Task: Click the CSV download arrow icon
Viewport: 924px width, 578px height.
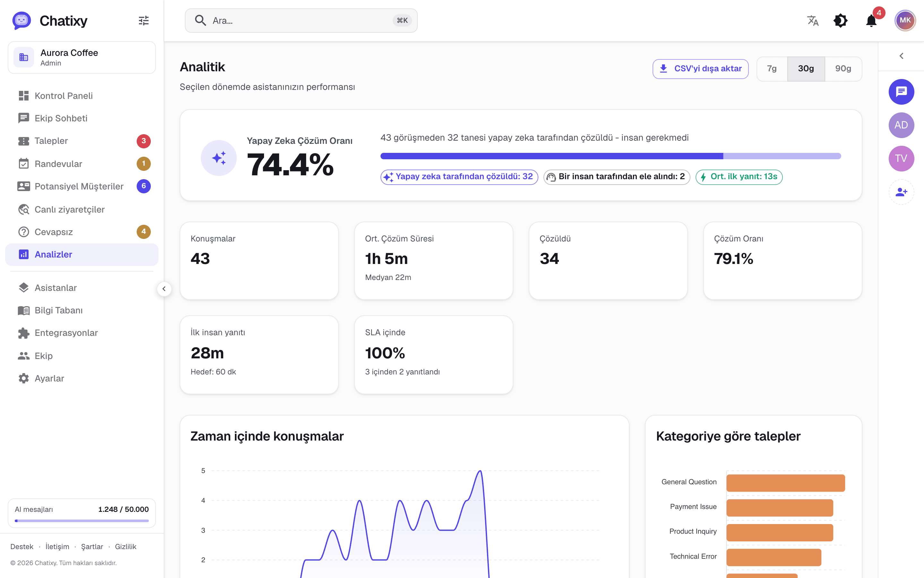Action: click(663, 69)
